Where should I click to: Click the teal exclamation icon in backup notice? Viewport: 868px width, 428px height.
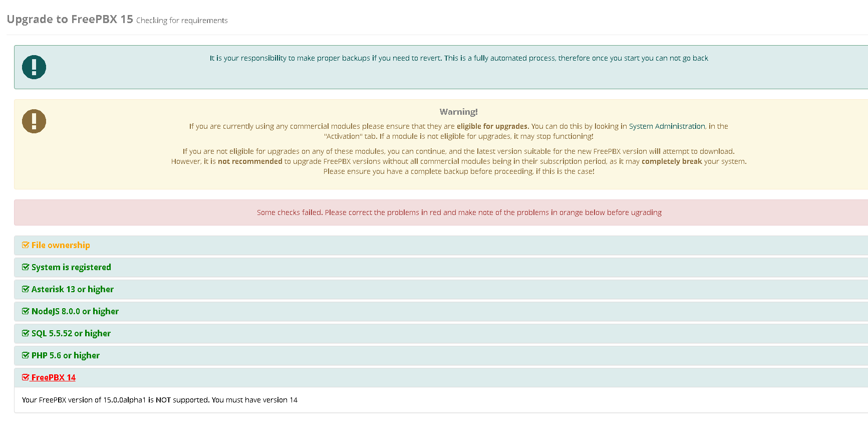pyautogui.click(x=34, y=67)
